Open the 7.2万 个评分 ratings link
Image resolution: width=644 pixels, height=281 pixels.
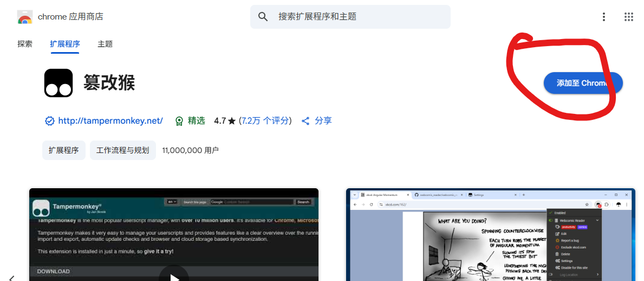(x=265, y=121)
